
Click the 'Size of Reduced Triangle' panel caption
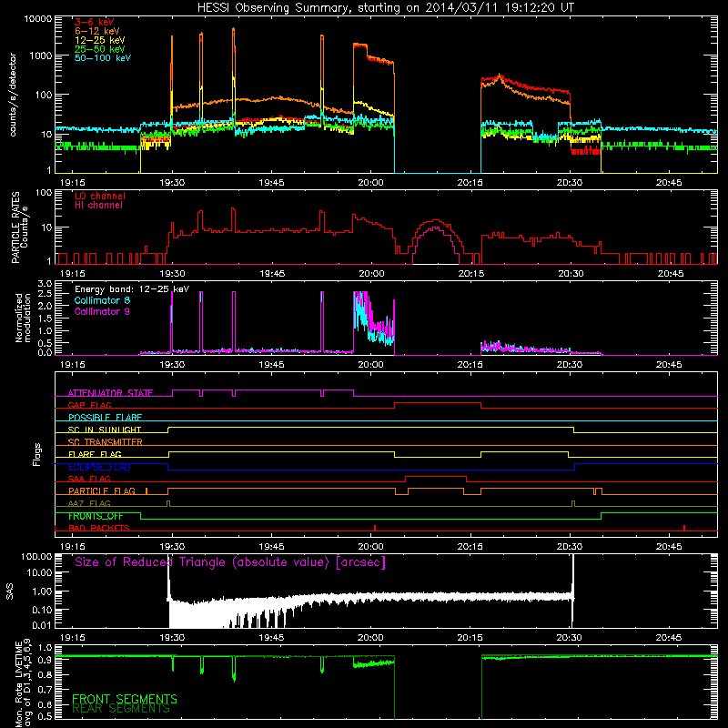pyautogui.click(x=230, y=562)
